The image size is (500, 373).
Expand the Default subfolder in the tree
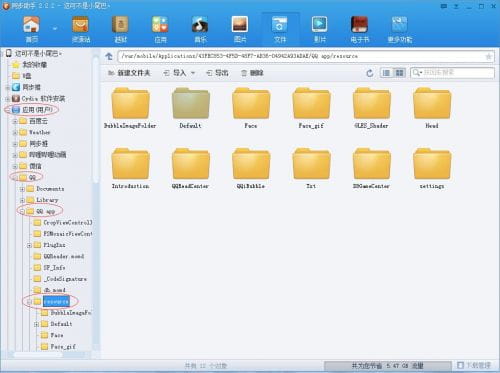tap(37, 324)
